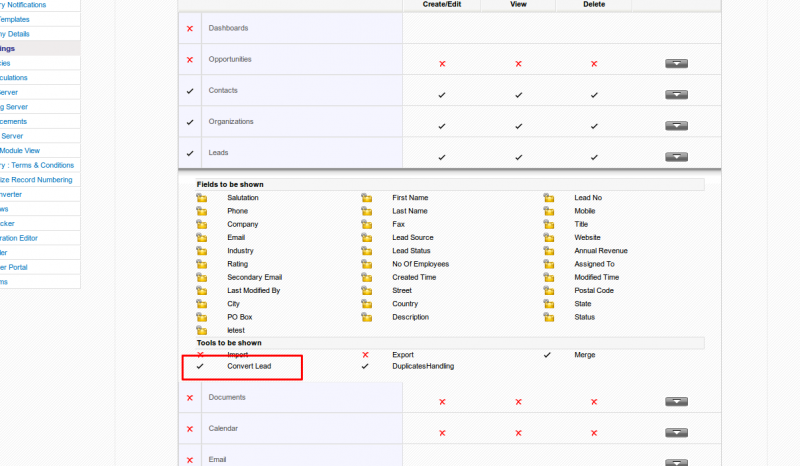Click the lock icon next to Secondary Email
800x466 pixels.
tap(201, 277)
